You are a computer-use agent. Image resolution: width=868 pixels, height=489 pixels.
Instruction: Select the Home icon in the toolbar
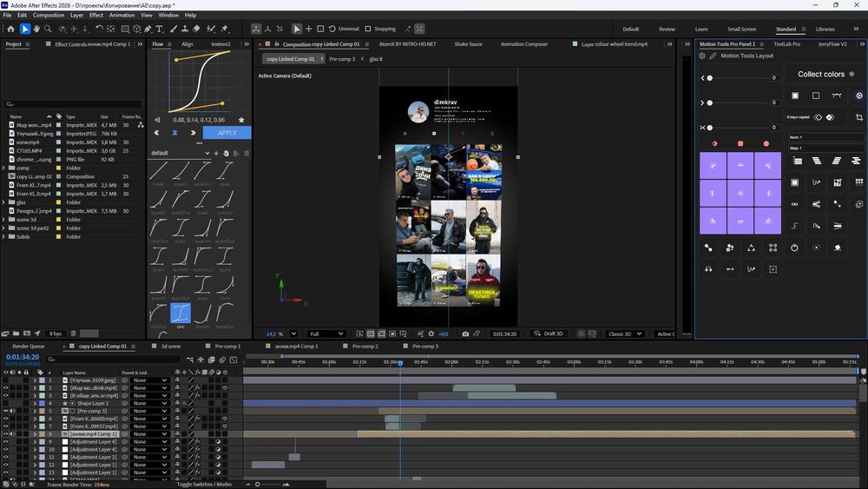pyautogui.click(x=10, y=29)
